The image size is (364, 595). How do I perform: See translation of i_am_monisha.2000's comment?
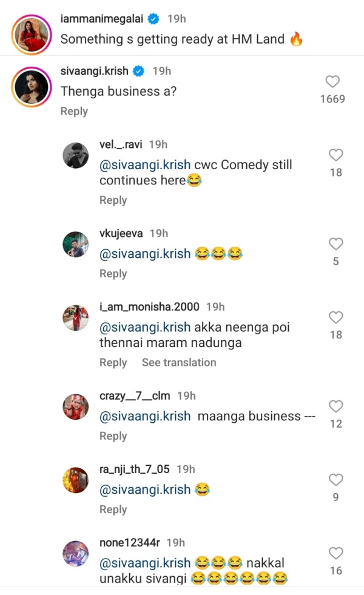[x=179, y=363]
